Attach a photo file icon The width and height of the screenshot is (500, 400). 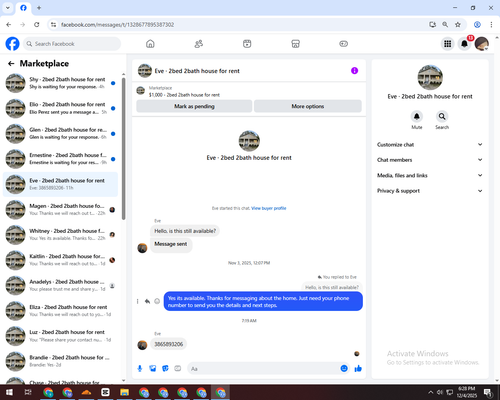pyautogui.click(x=153, y=368)
